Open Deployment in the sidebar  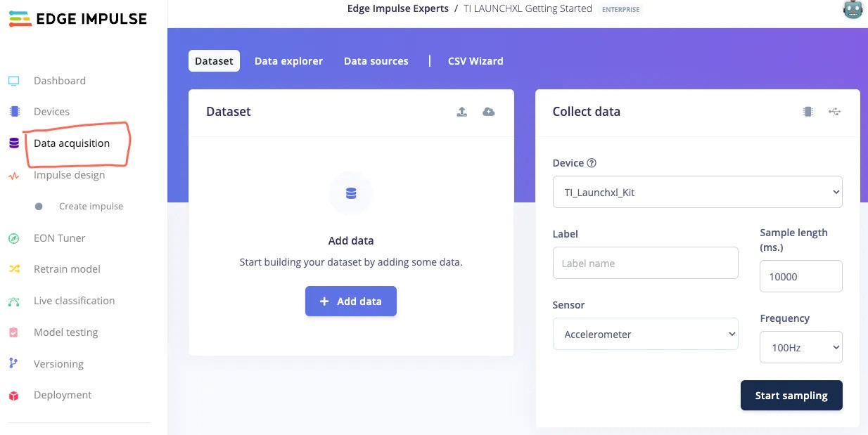(63, 395)
